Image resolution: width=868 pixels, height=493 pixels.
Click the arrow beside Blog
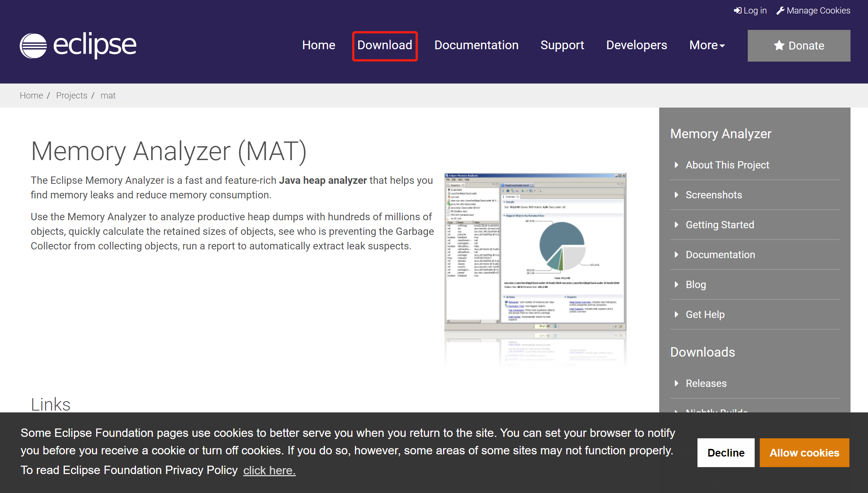pos(676,284)
